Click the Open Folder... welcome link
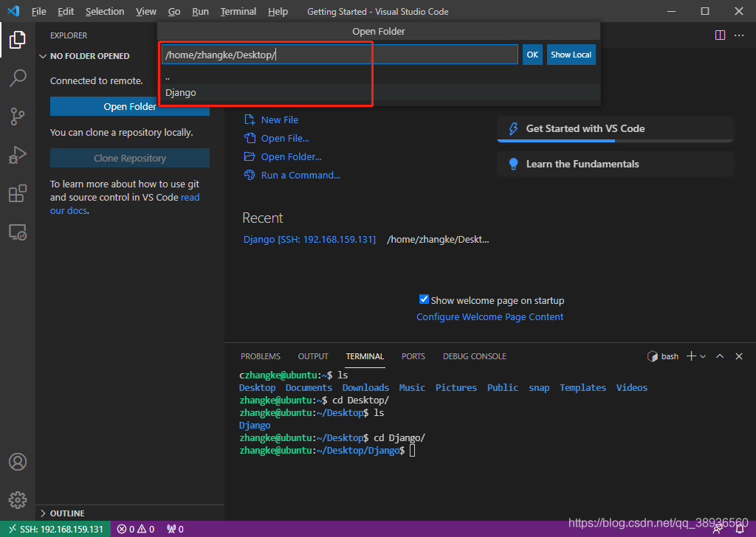The width and height of the screenshot is (756, 537). click(291, 156)
